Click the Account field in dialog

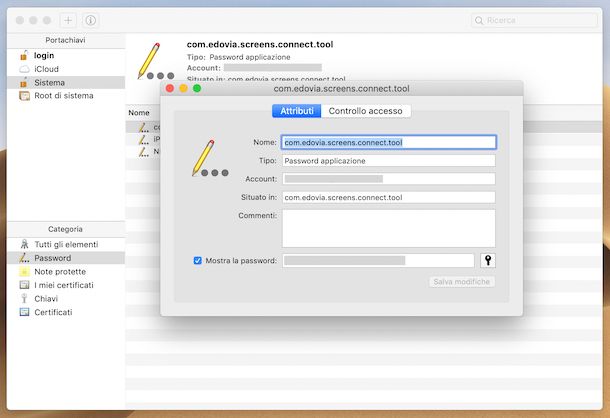tap(389, 179)
